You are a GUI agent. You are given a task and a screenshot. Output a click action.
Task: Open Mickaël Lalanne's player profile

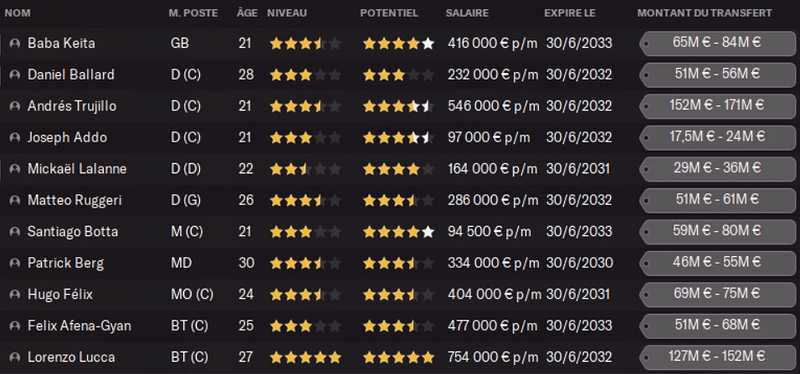(x=77, y=169)
